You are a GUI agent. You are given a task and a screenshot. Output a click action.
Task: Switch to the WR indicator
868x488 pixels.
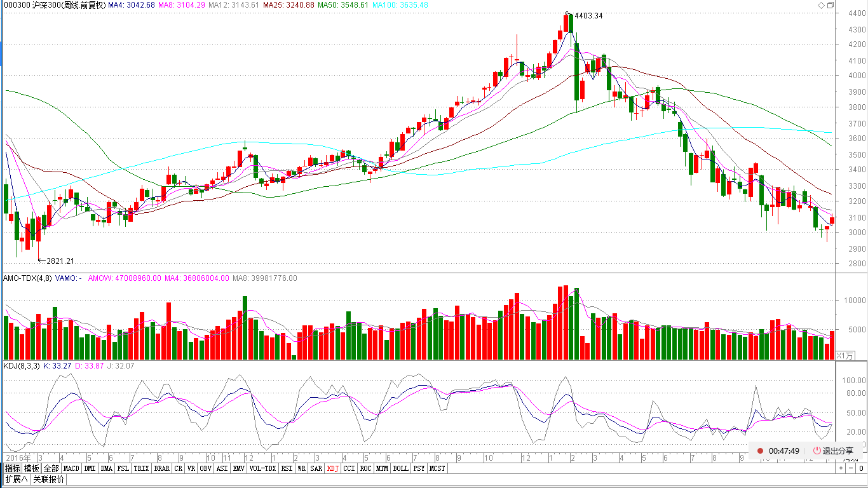(x=302, y=468)
